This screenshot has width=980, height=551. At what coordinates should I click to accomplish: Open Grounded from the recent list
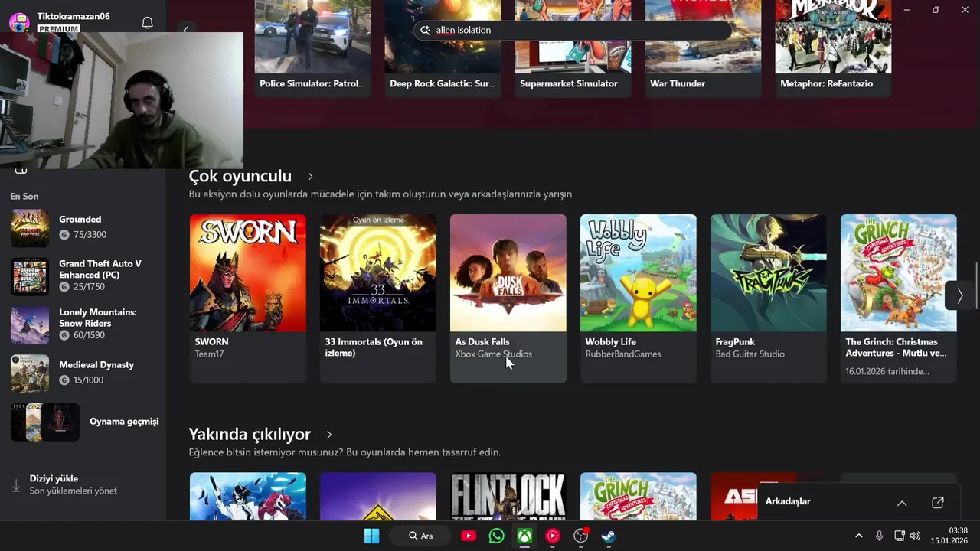(83, 227)
